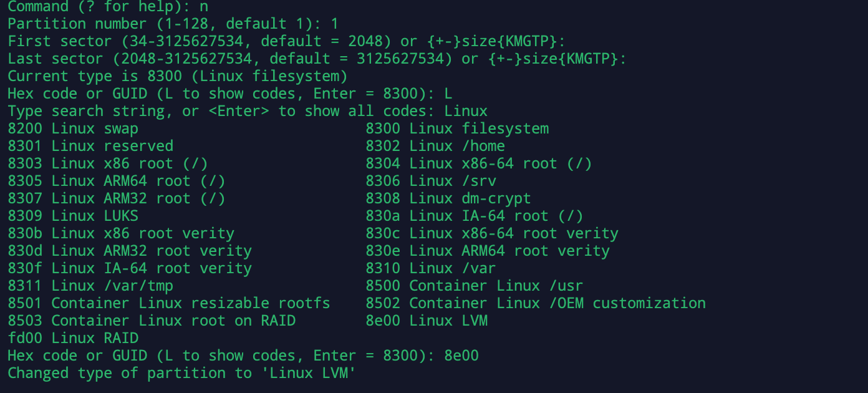This screenshot has width=868, height=393.
Task: Click the '8308 Linux dm-crypt' entry
Action: (448, 198)
